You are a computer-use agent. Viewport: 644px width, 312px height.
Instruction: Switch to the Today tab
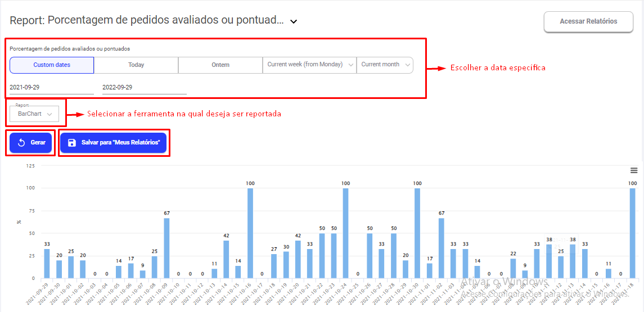coord(136,65)
